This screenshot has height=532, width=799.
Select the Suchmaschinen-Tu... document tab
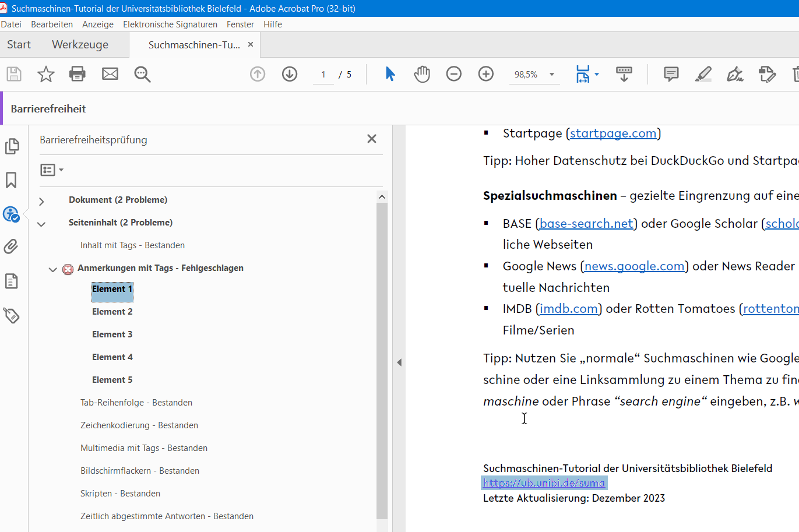[194, 45]
